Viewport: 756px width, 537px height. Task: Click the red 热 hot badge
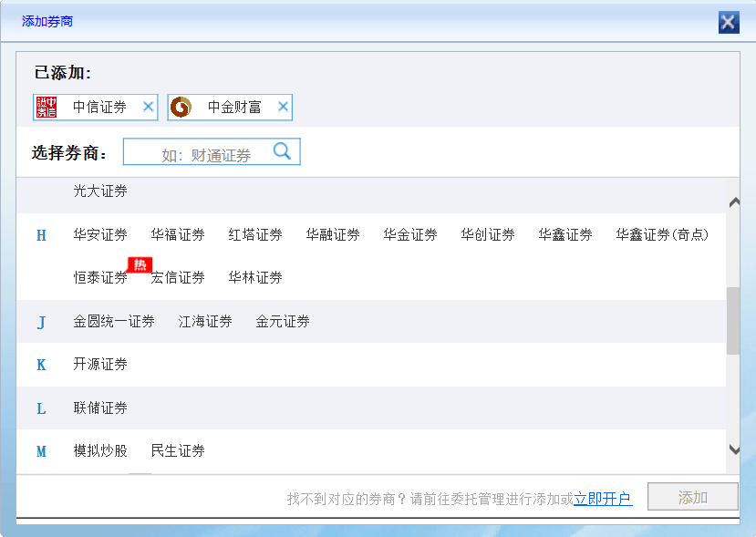140,264
